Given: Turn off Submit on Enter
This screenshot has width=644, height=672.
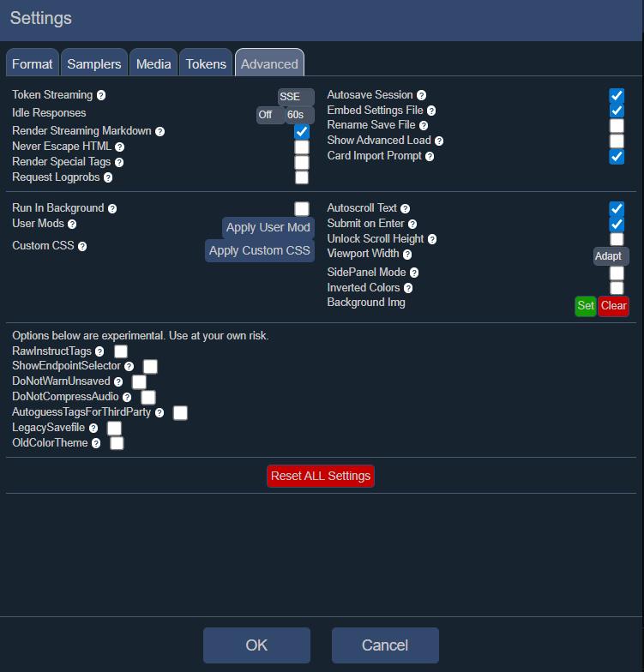Looking at the screenshot, I should (x=617, y=225).
